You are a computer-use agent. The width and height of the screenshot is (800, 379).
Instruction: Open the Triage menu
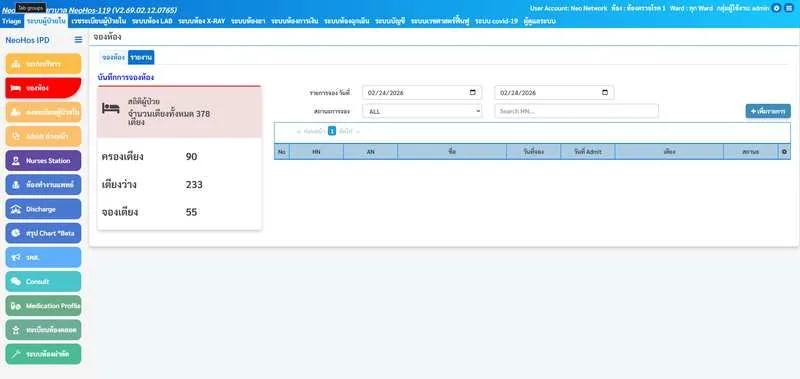[12, 21]
